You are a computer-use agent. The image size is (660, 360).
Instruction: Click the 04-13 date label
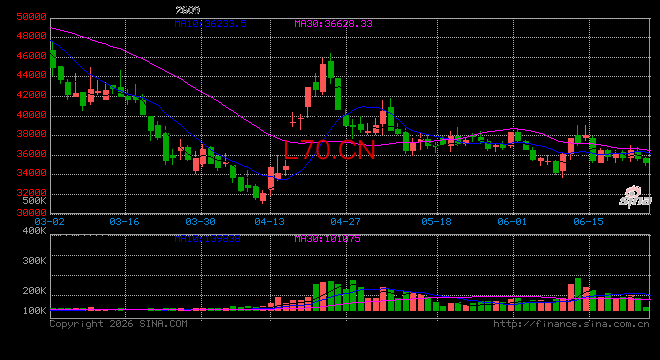pyautogui.click(x=270, y=221)
